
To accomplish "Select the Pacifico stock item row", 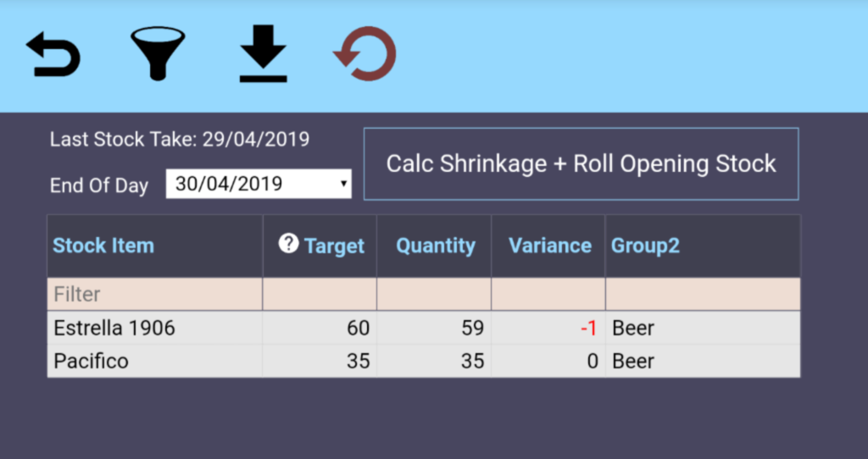I will pos(92,361).
